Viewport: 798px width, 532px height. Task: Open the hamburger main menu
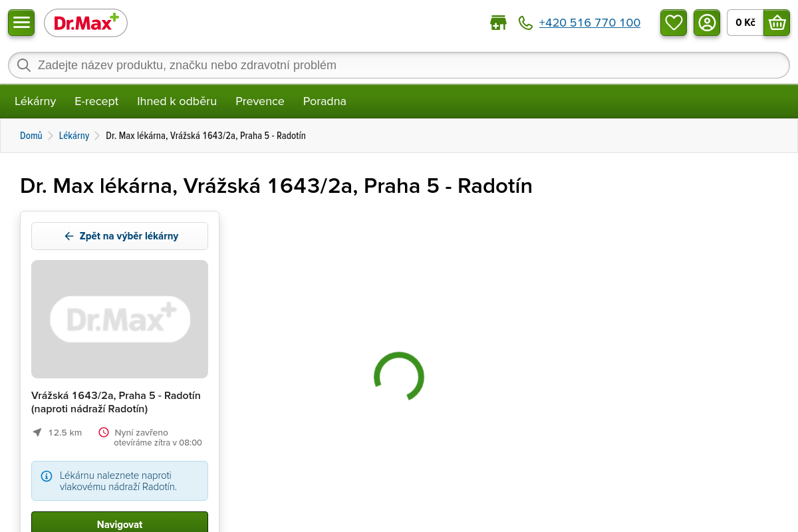[21, 23]
